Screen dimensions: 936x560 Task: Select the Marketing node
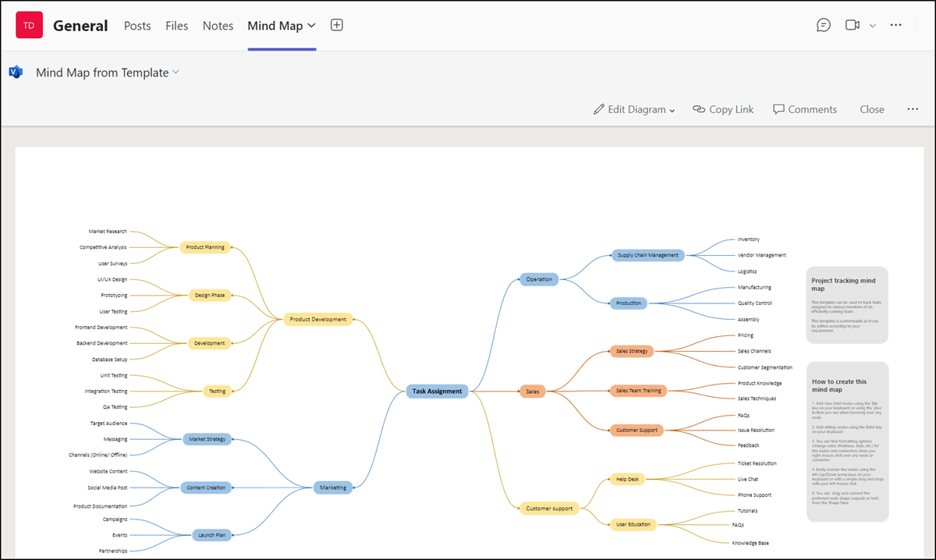click(333, 487)
